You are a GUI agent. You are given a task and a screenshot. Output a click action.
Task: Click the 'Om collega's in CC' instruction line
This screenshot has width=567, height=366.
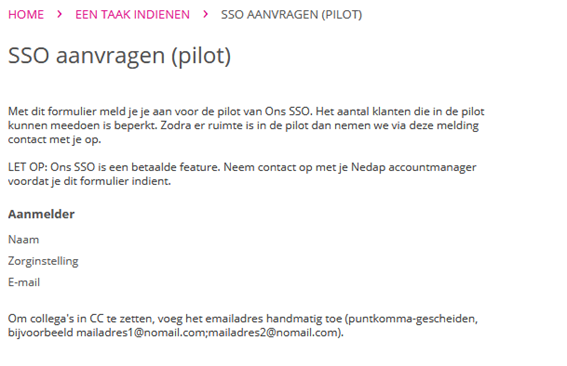243,319
